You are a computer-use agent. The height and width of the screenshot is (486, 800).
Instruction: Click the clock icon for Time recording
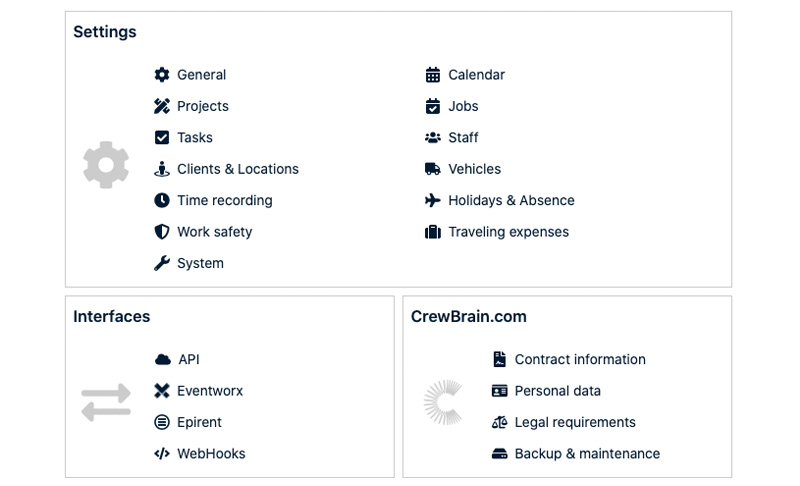click(162, 200)
